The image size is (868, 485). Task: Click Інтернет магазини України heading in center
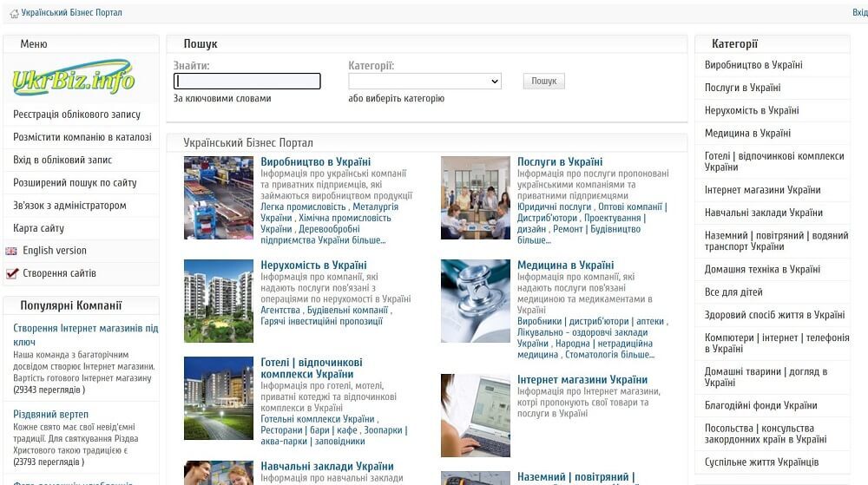[x=582, y=380]
